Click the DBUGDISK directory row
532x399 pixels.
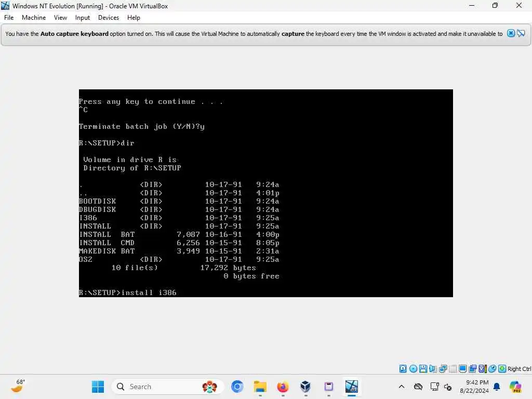tap(179, 209)
